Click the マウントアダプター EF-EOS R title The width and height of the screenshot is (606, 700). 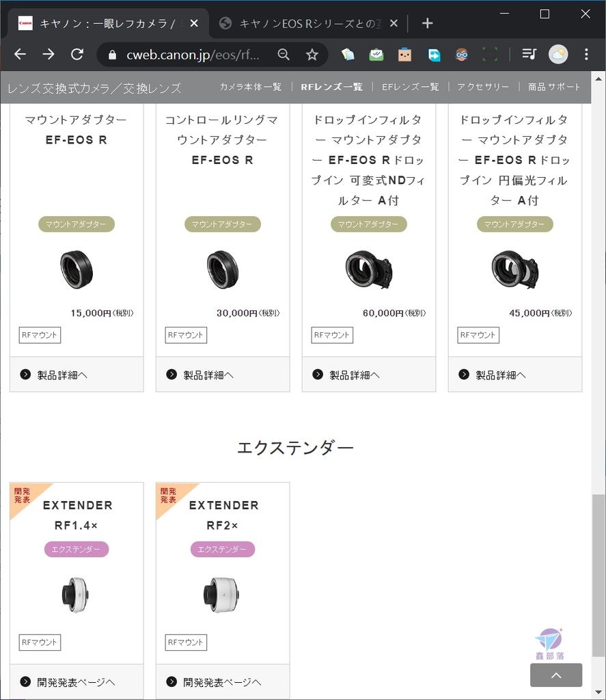pyautogui.click(x=77, y=129)
